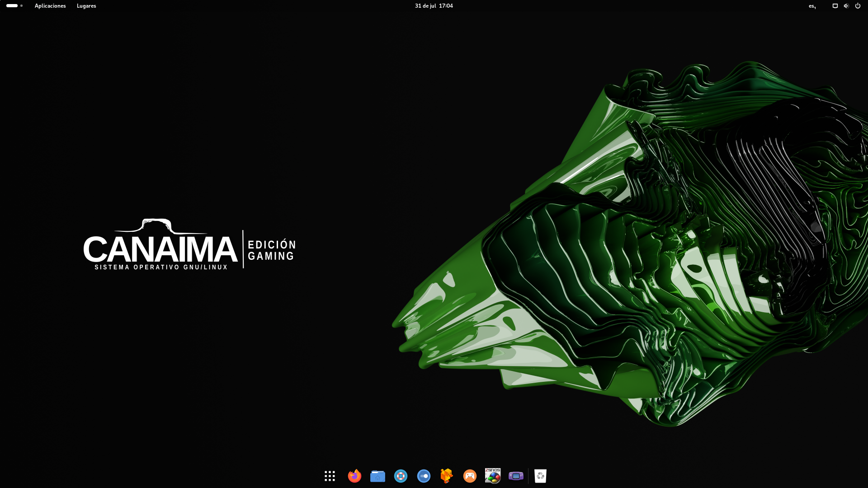Open the blue toggle-switch settings app
Screen dimensions: 868x488
coord(424,476)
